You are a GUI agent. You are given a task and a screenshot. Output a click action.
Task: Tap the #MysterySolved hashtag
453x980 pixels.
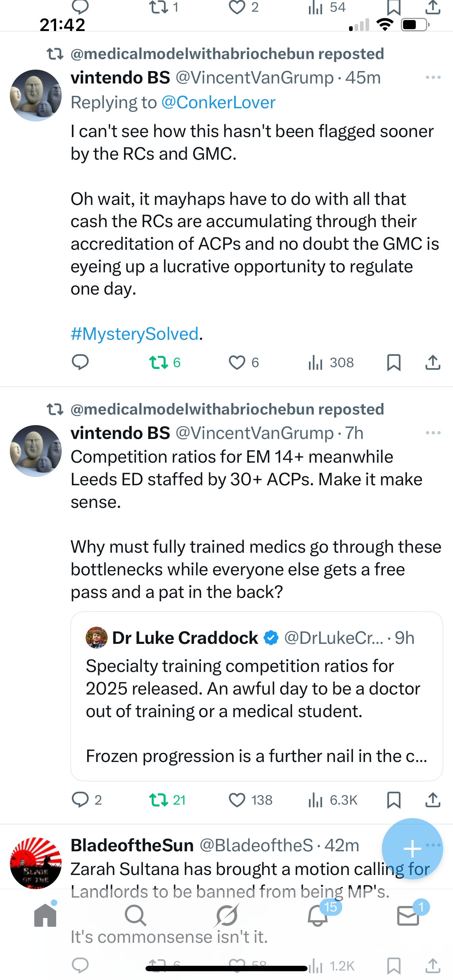pyautogui.click(x=135, y=334)
